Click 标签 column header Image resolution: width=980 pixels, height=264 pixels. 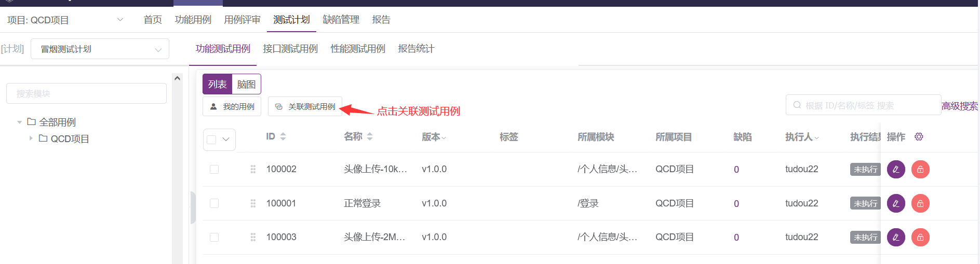click(x=508, y=137)
